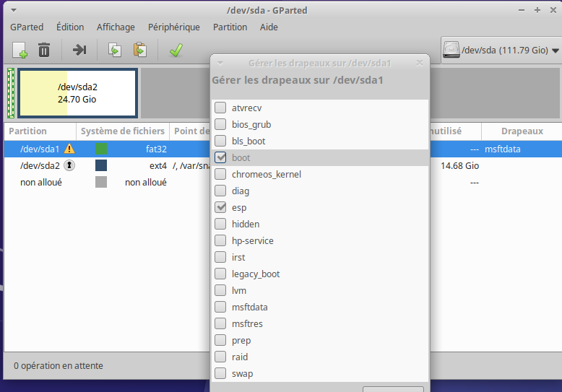Click the gray non alloué color swatch

point(101,182)
